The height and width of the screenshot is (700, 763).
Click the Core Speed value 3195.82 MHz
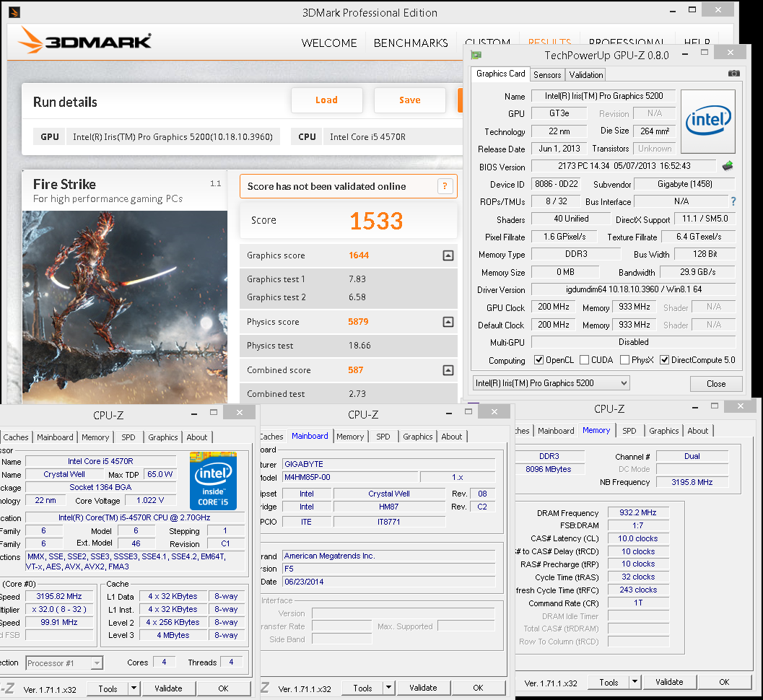tap(59, 596)
